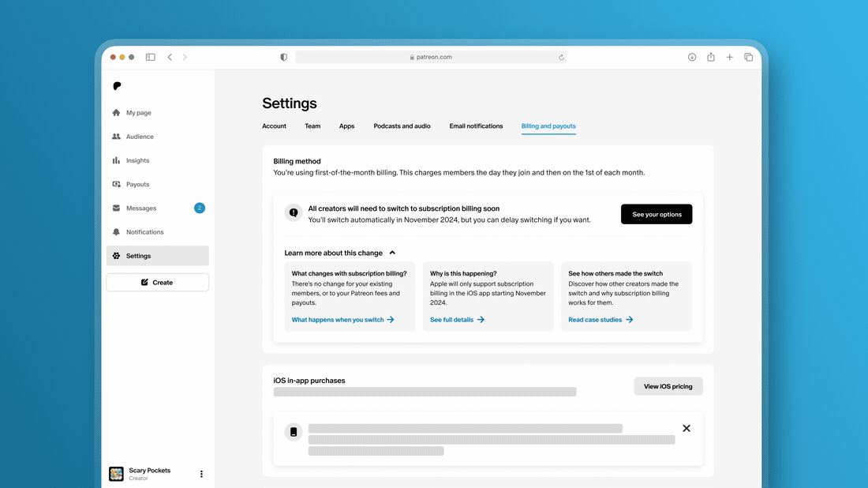Switch to the Email notifications tab
Image resolution: width=868 pixels, height=488 pixels.
[x=476, y=126]
